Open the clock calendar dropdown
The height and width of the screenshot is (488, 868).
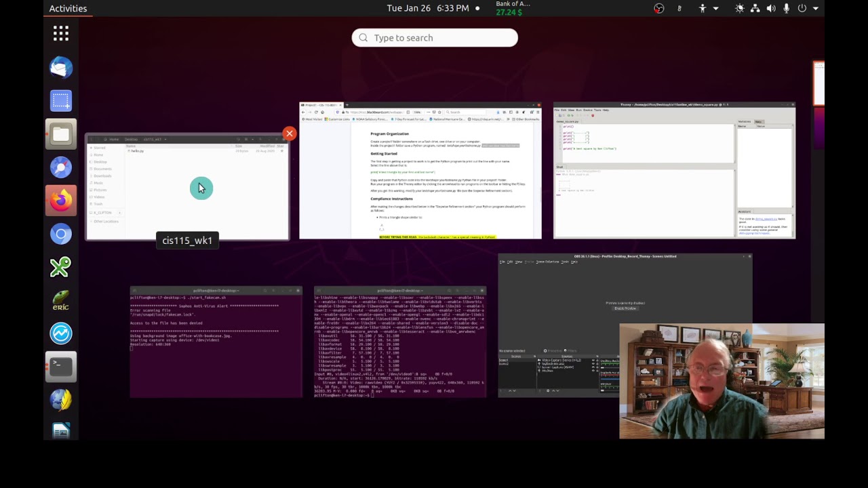pyautogui.click(x=428, y=8)
